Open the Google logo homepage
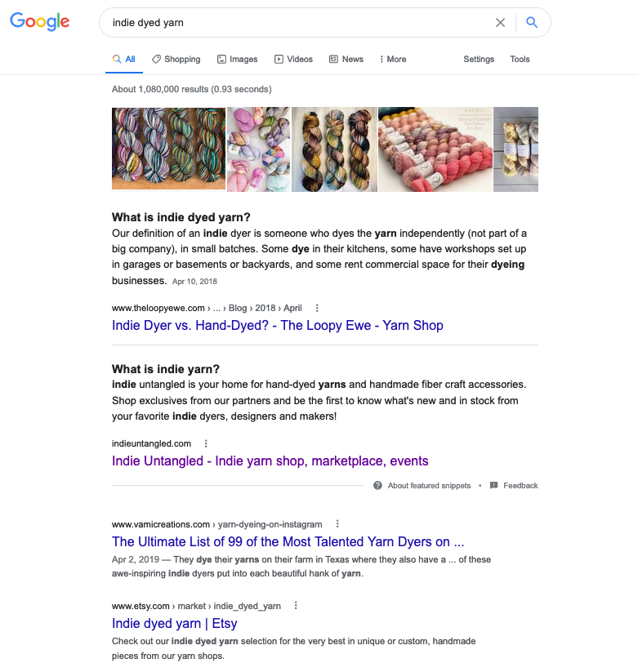 pyautogui.click(x=39, y=21)
